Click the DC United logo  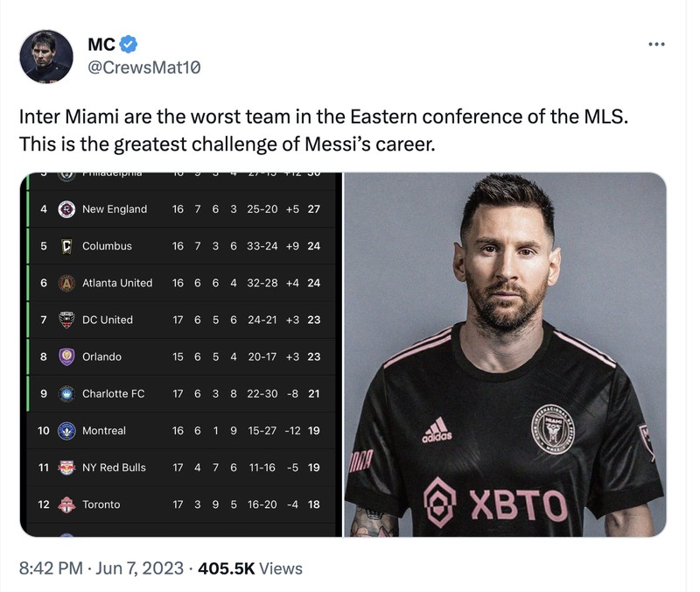click(65, 320)
